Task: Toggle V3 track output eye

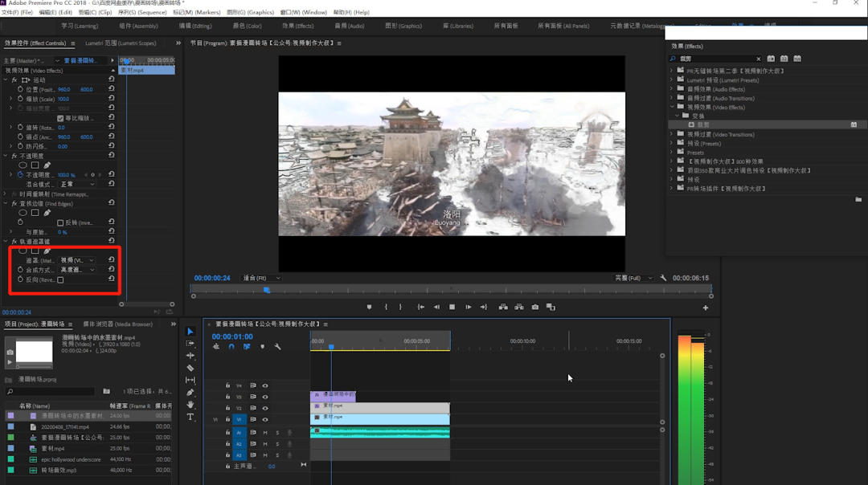Action: [265, 397]
